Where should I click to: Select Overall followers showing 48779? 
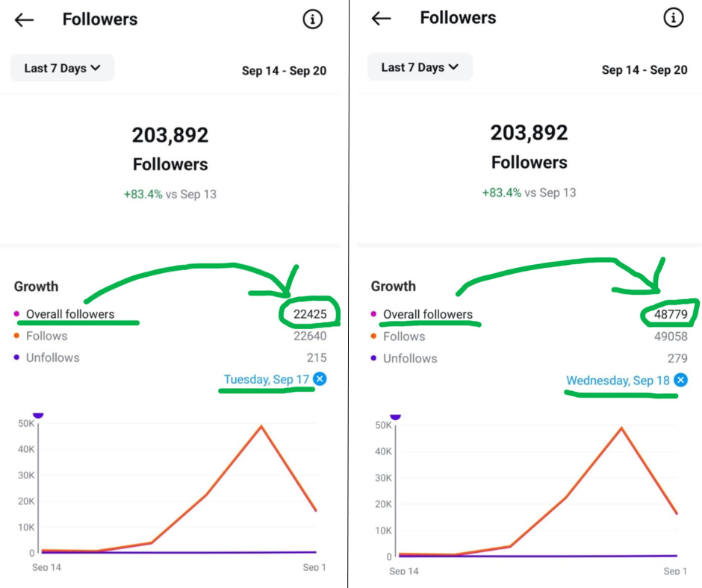[x=428, y=314]
